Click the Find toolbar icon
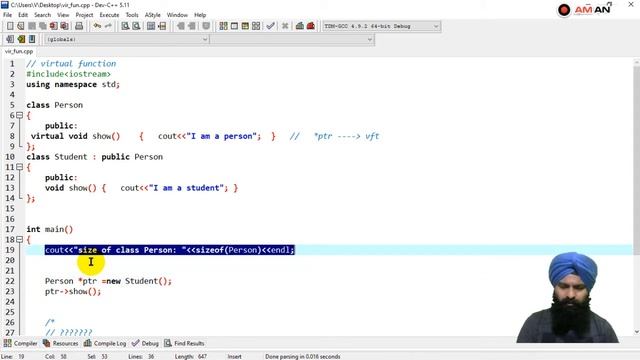The height and width of the screenshot is (360, 640). click(125, 26)
